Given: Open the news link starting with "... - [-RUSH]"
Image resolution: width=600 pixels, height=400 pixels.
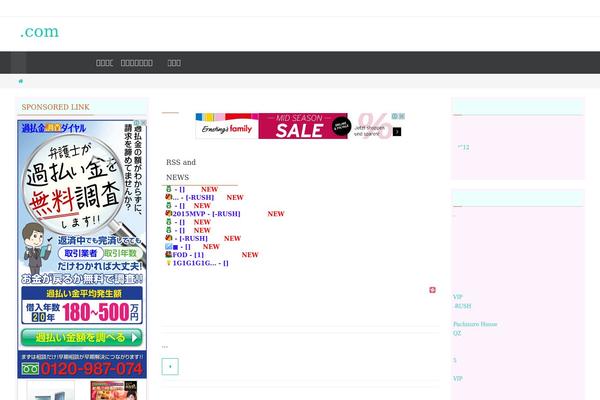Looking at the screenshot, I should tap(193, 198).
